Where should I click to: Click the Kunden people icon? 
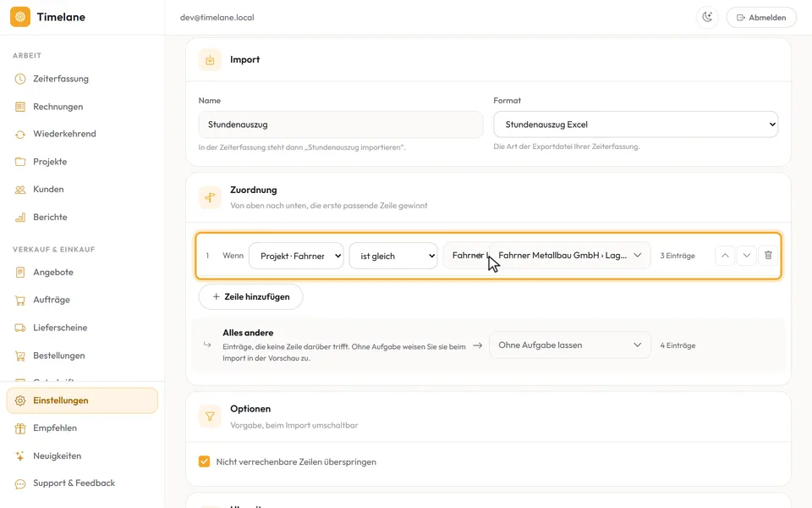coord(20,190)
